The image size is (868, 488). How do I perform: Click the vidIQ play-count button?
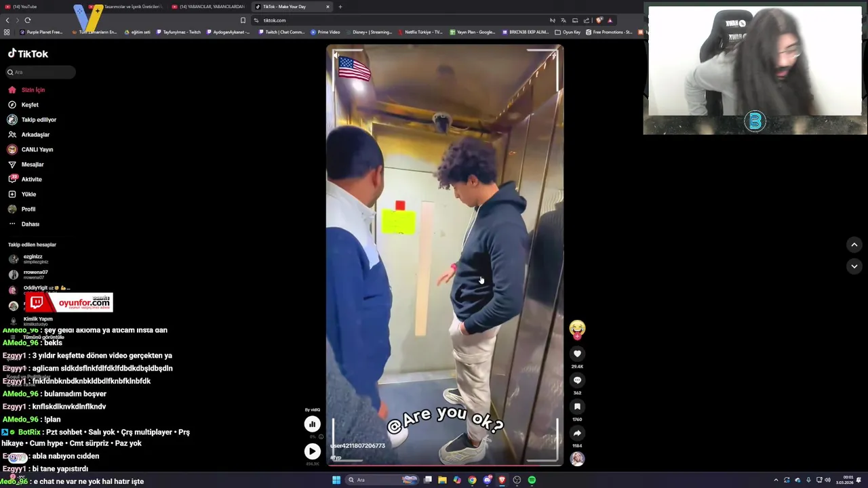coord(312,451)
